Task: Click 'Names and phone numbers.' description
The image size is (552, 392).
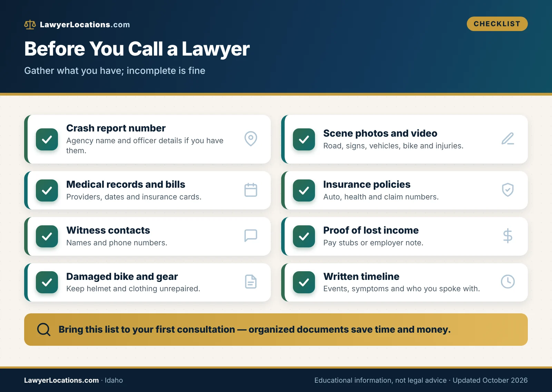Action: pos(117,243)
